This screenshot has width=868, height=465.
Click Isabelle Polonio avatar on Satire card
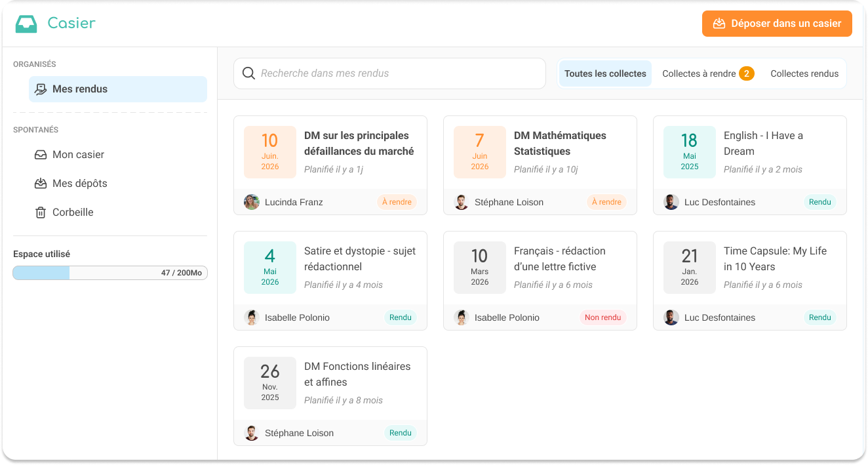(x=252, y=317)
